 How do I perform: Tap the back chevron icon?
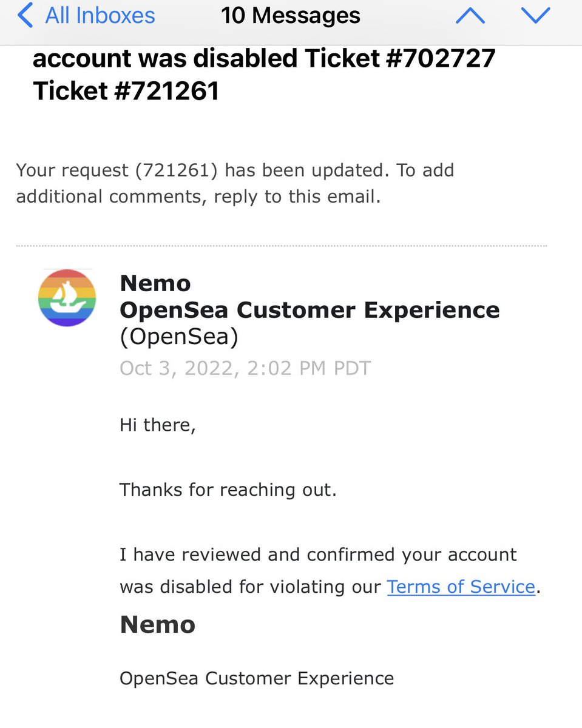pyautogui.click(x=25, y=16)
